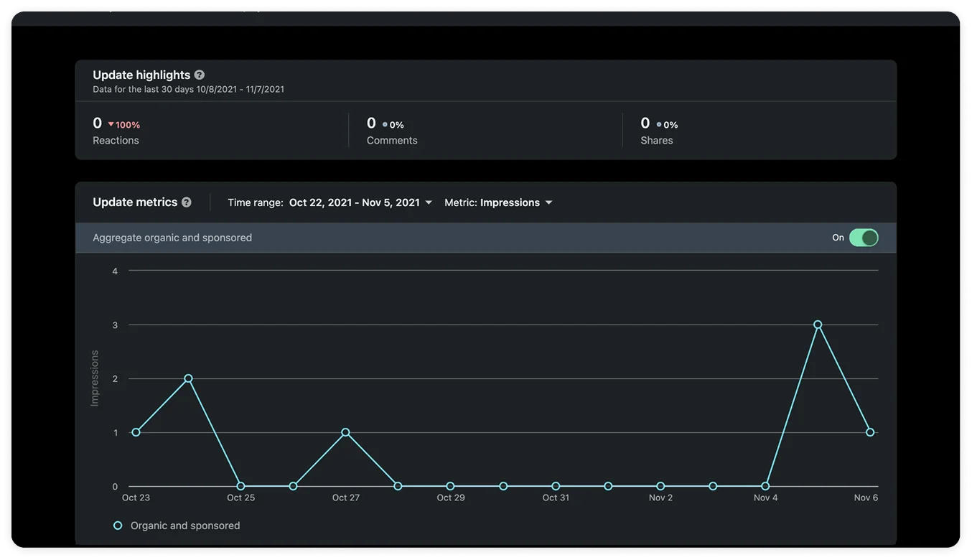Viewport: 972px width, 560px height.
Task: Click the data point at 2 impressions
Action: (x=188, y=378)
